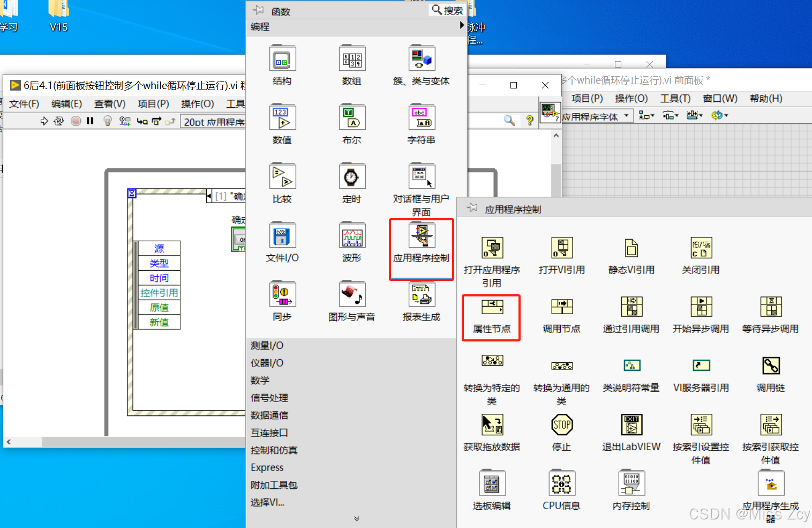Screen dimensions: 812x528
Task: Click the pin icon on functions palette
Action: (x=258, y=10)
